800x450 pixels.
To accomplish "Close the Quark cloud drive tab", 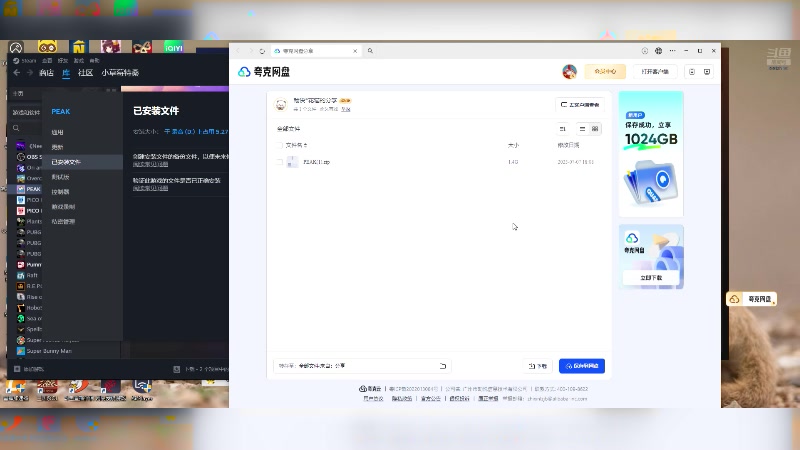I will click(x=355, y=51).
